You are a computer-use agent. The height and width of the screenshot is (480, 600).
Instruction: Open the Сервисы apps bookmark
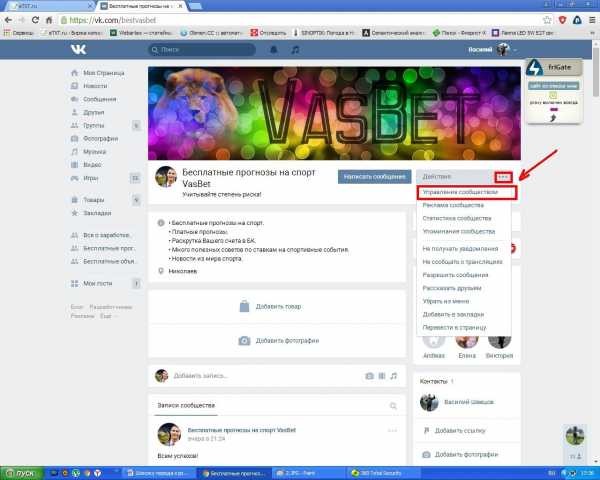pos(18,33)
